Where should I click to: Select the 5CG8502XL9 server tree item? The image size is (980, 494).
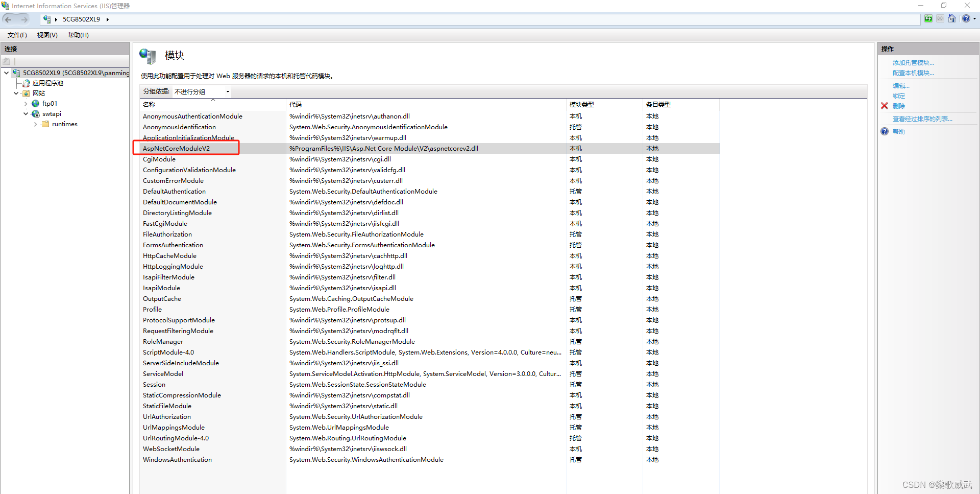pyautogui.click(x=76, y=73)
